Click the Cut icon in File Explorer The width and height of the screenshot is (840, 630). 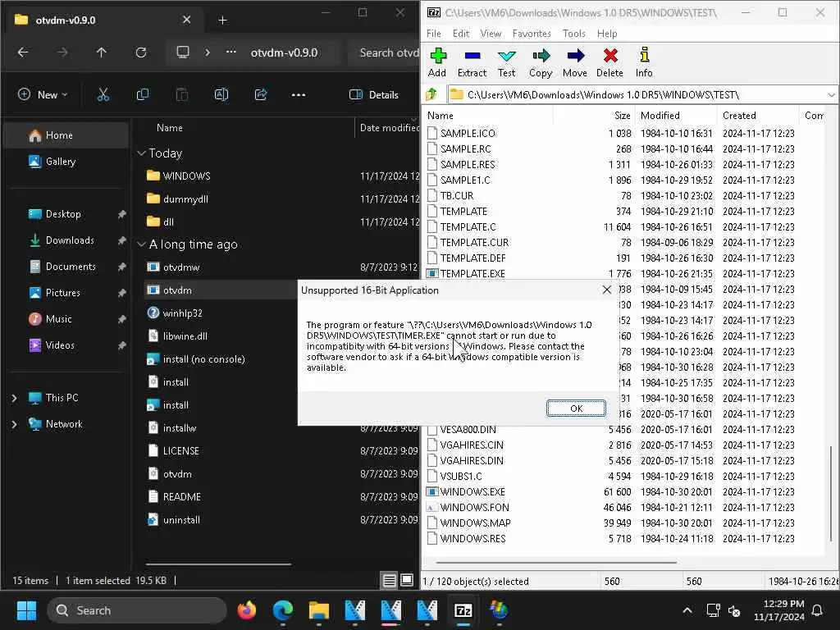tap(103, 95)
